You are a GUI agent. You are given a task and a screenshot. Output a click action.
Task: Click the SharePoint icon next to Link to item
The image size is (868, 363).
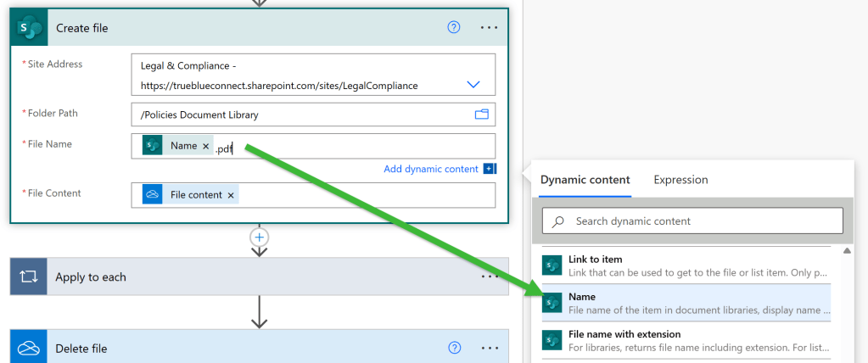tap(552, 265)
